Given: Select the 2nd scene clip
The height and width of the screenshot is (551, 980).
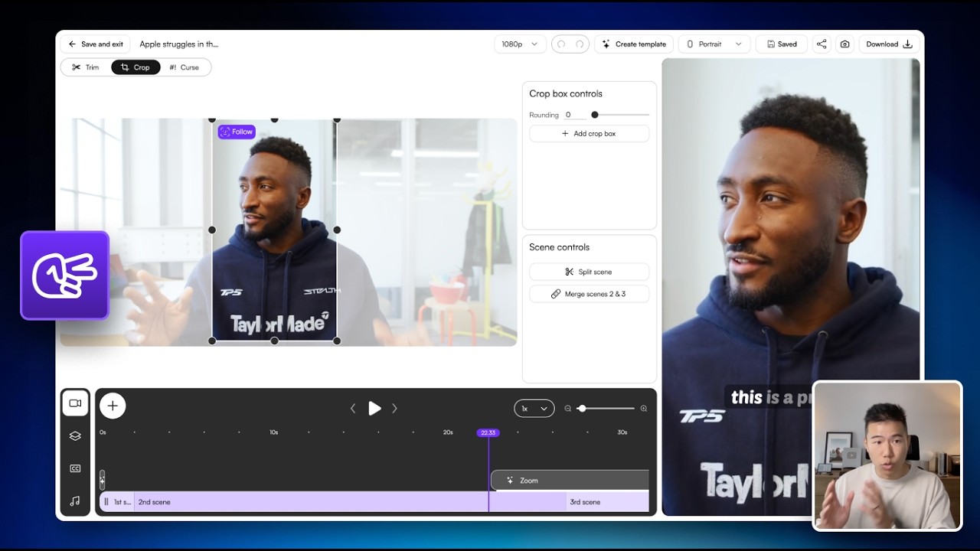Looking at the screenshot, I should (350, 502).
